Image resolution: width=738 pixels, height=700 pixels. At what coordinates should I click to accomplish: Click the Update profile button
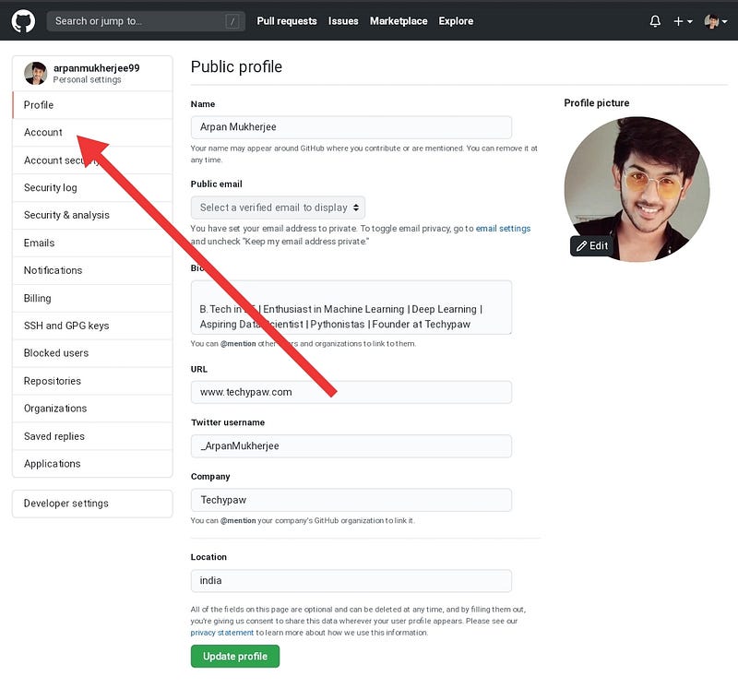coord(235,657)
